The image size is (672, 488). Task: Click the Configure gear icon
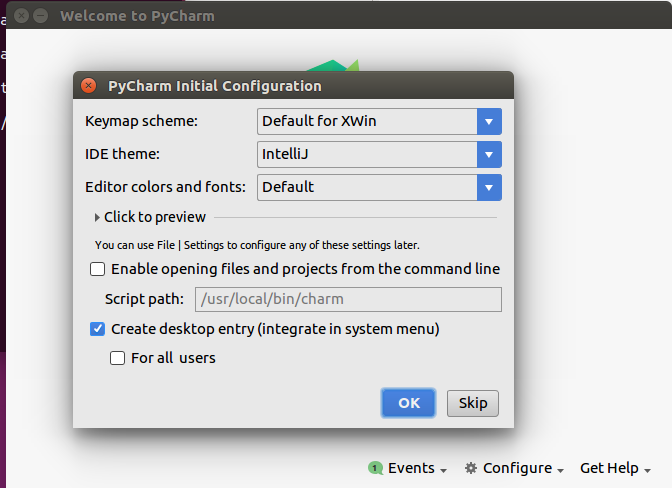(471, 468)
